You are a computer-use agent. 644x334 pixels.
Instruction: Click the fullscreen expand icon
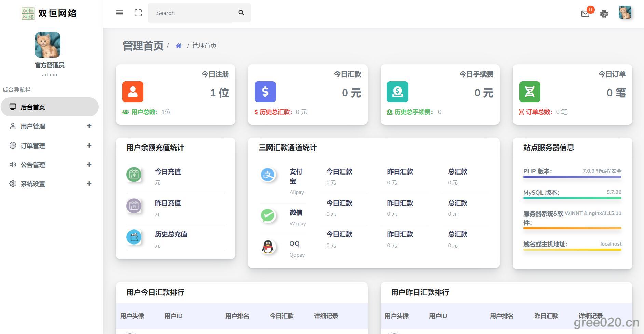click(138, 13)
